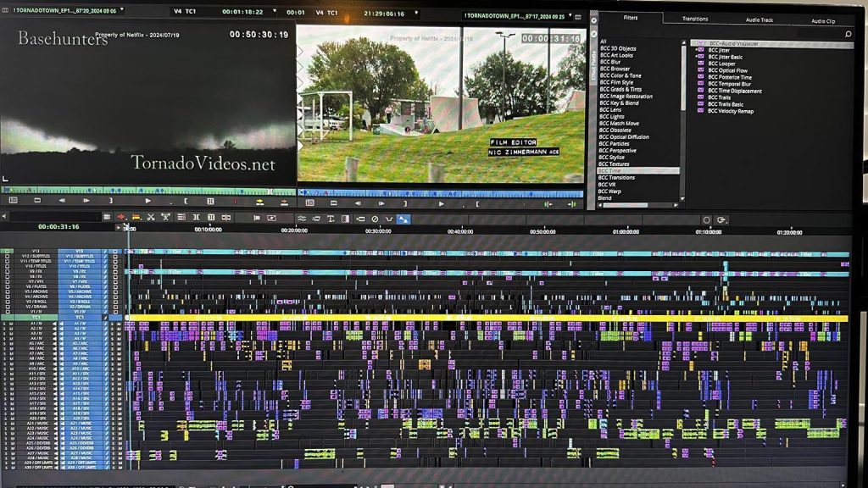Click the search magnifier in Effect Palette
Image resolution: width=868 pixels, height=488 pixels.
click(x=848, y=34)
